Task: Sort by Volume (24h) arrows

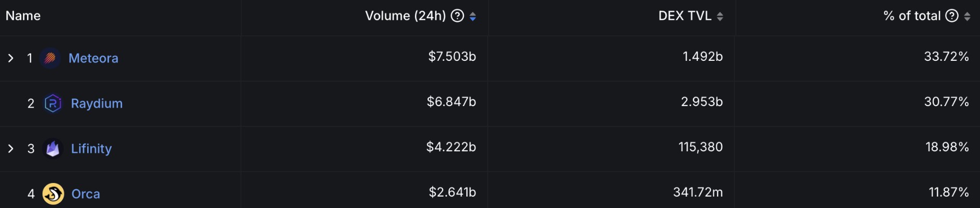Action: [x=473, y=17]
